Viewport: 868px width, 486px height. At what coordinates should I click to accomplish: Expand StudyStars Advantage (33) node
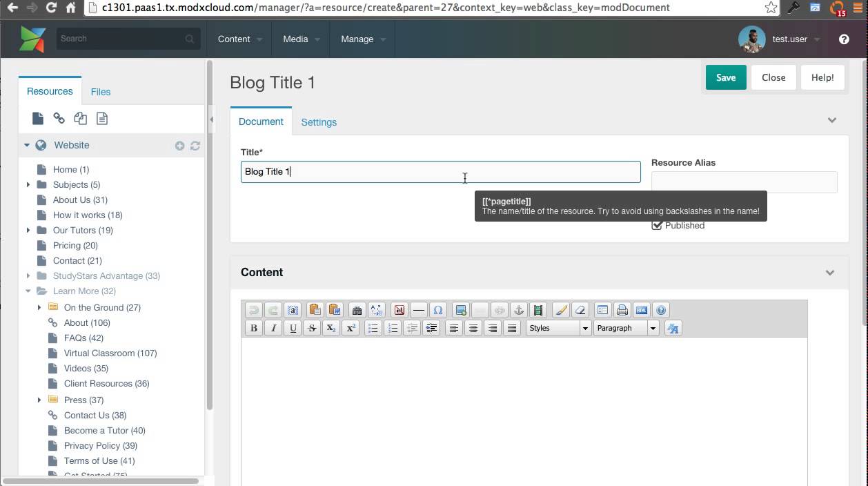(x=28, y=275)
